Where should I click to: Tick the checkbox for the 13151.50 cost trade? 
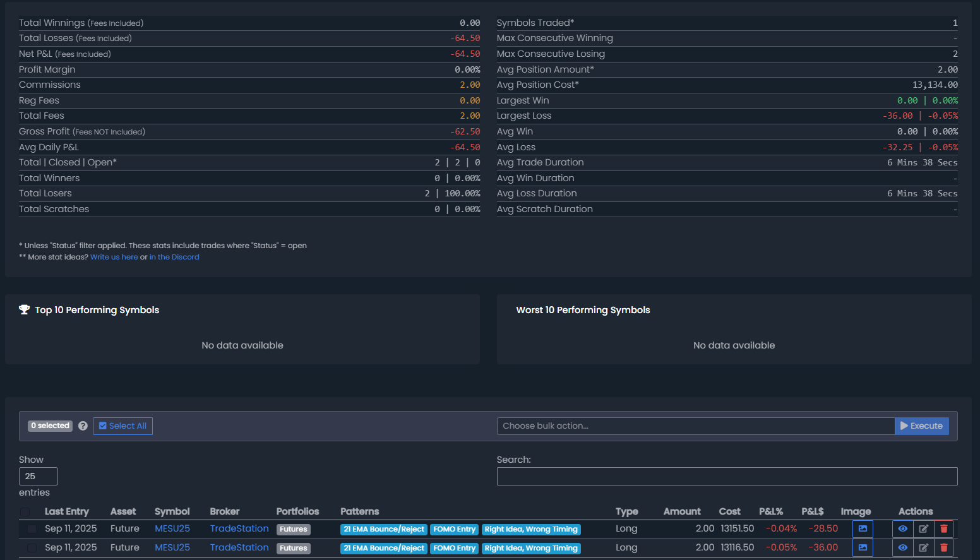[x=32, y=529]
